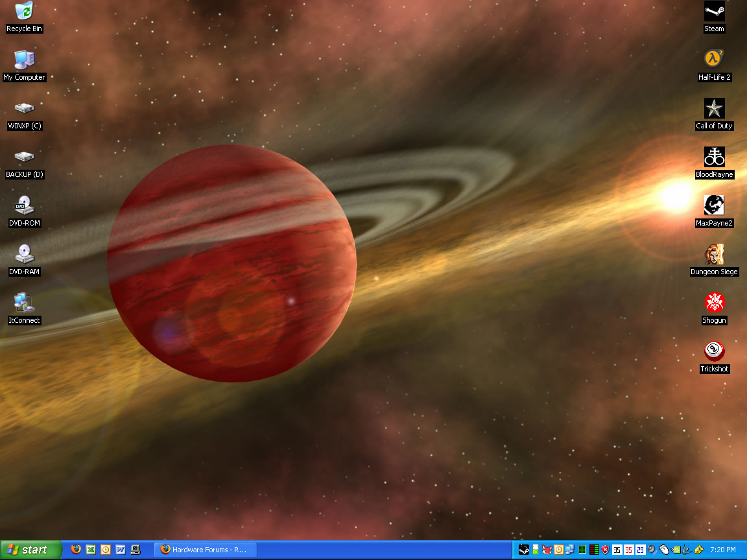Select the ItConnect shortcut icon
Viewport: 747px width, 560px height.
click(x=24, y=309)
